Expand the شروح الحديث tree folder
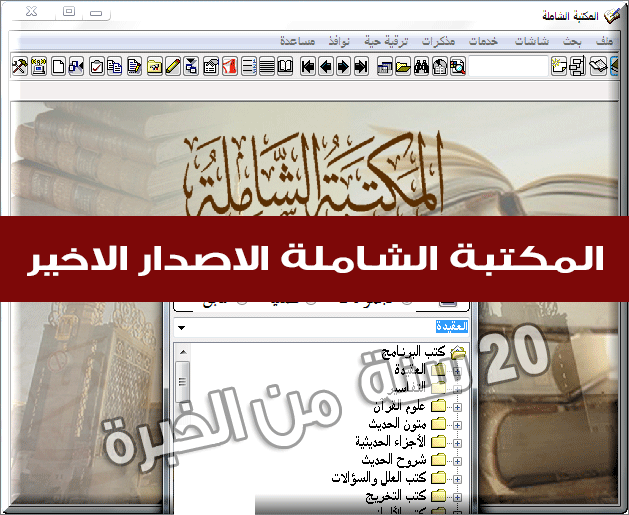 [x=457, y=461]
